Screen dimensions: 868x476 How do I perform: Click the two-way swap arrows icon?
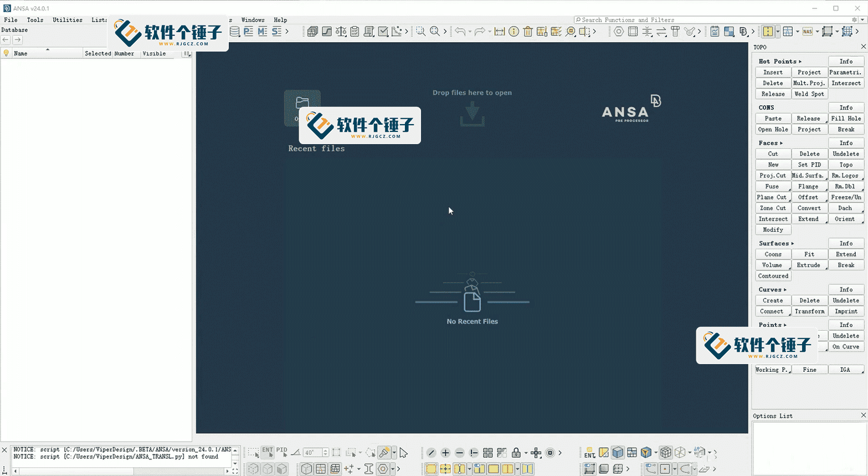point(661,32)
